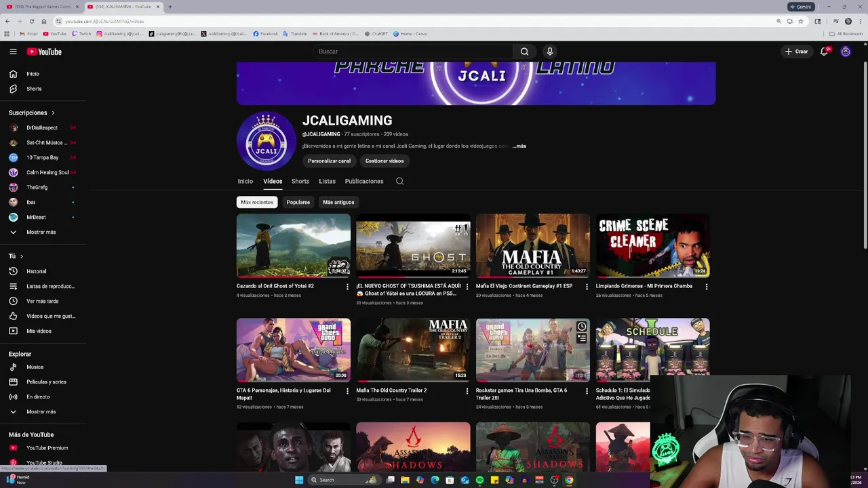Open Mafia The Old Country gameplay thumbnail
This screenshot has width=868, height=488.
(533, 245)
